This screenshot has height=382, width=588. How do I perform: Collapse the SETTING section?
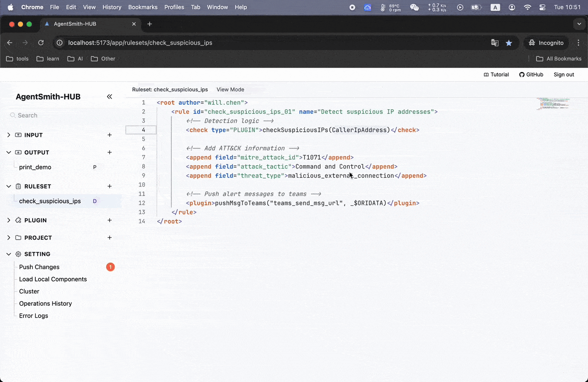pyautogui.click(x=9, y=254)
